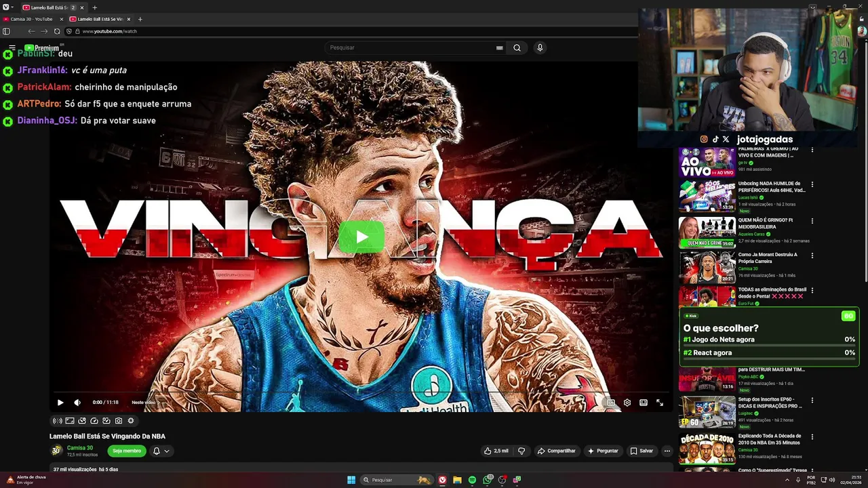The height and width of the screenshot is (488, 868).
Task: Go back with the browser back arrow
Action: click(x=31, y=31)
